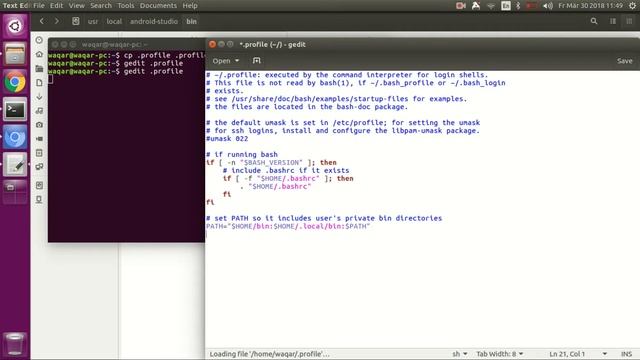Launch Google Chrome from the launcher
Screen dimensions: 640x360
[x=15, y=82]
